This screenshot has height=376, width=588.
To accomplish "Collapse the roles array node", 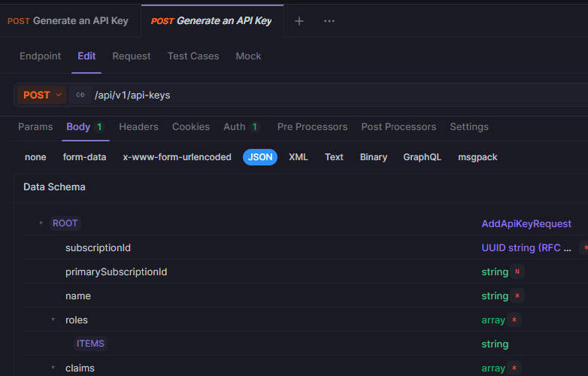I will tap(53, 320).
